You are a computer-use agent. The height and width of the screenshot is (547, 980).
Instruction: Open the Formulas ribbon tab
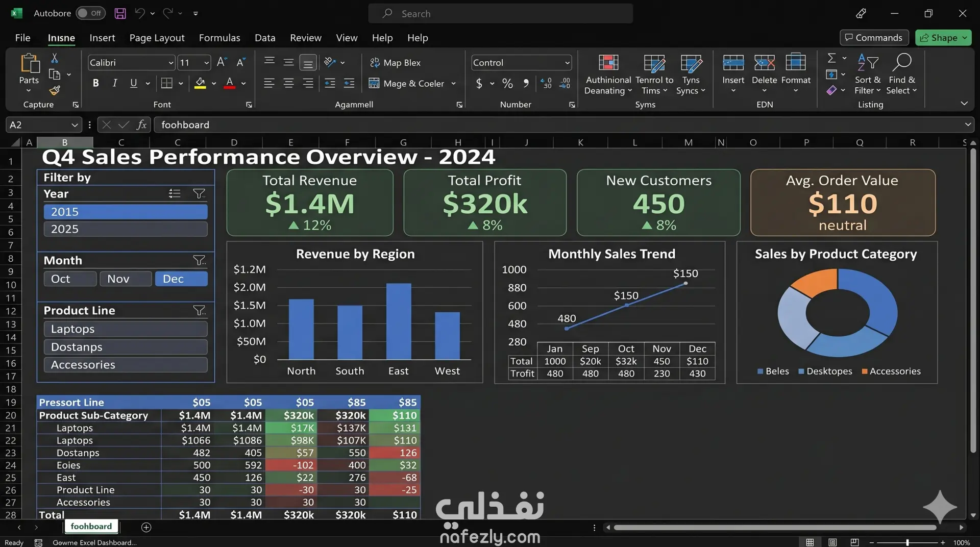click(x=219, y=38)
